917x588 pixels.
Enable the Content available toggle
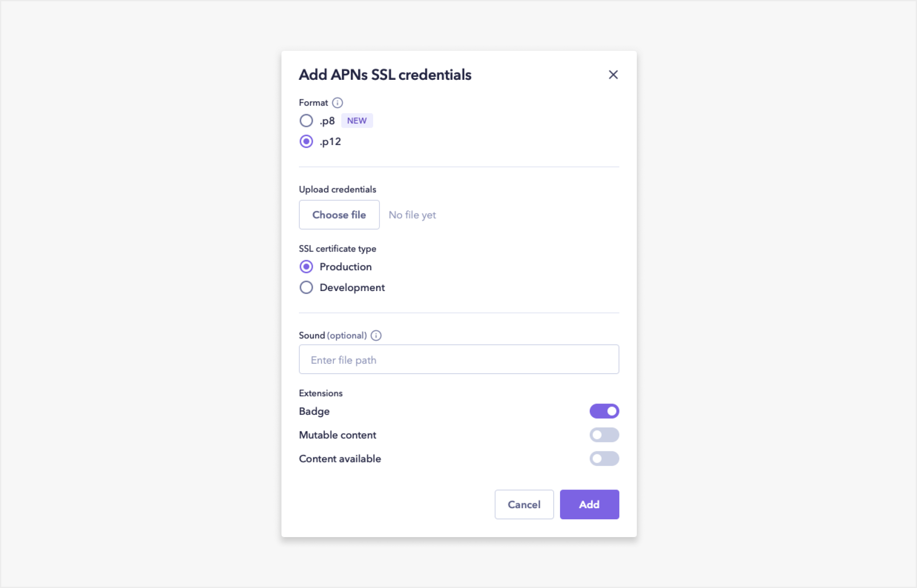tap(605, 459)
